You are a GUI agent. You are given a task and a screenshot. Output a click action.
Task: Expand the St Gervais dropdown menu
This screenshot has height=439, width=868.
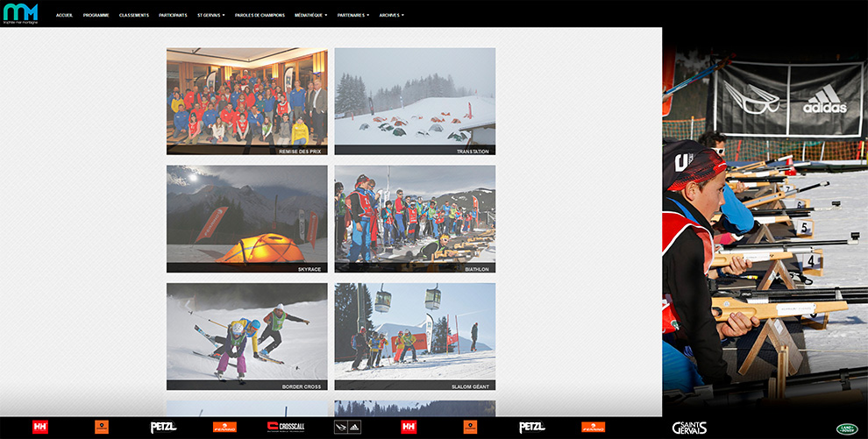(x=210, y=15)
